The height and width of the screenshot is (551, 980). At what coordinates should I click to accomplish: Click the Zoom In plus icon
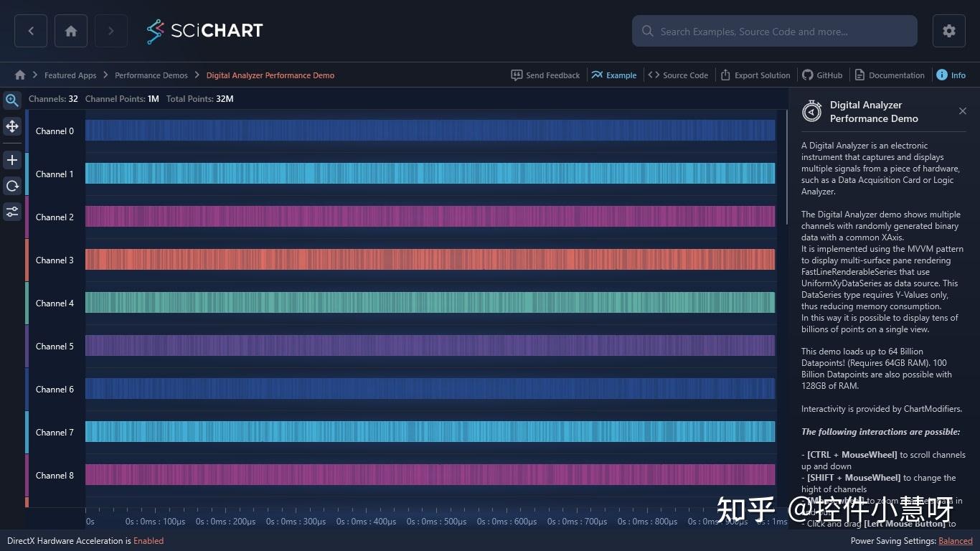(x=11, y=160)
